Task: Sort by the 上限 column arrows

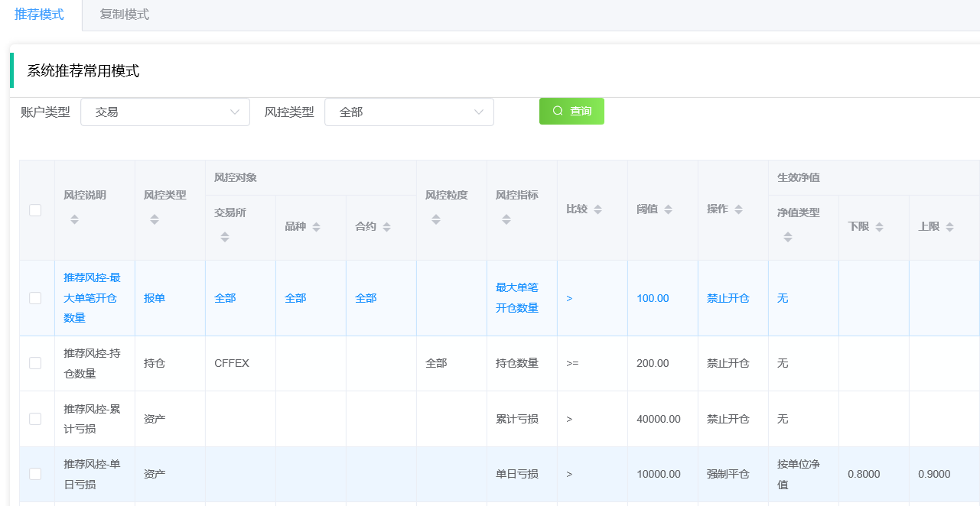Action: (950, 226)
